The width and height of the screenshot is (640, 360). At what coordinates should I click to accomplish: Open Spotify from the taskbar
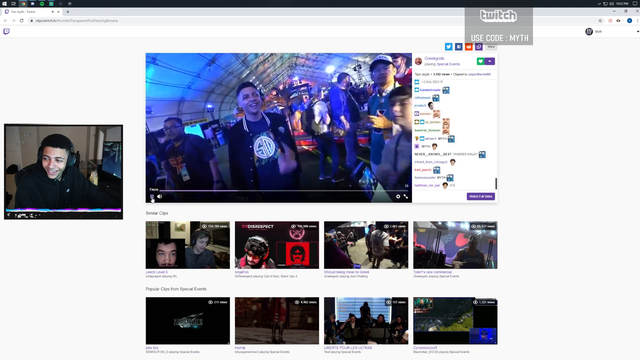pos(42,3)
